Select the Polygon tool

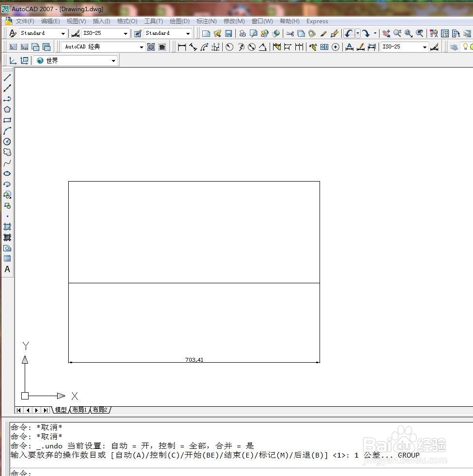[x=7, y=109]
